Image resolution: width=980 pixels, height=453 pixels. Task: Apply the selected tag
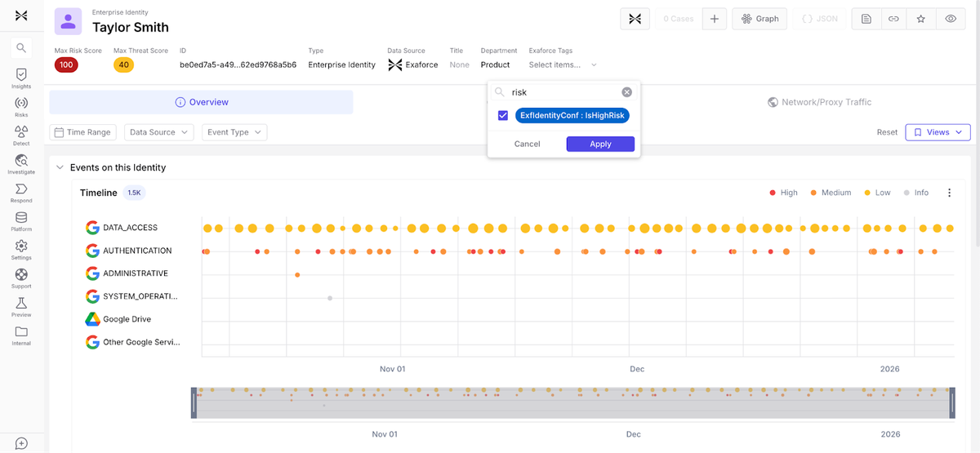(600, 144)
